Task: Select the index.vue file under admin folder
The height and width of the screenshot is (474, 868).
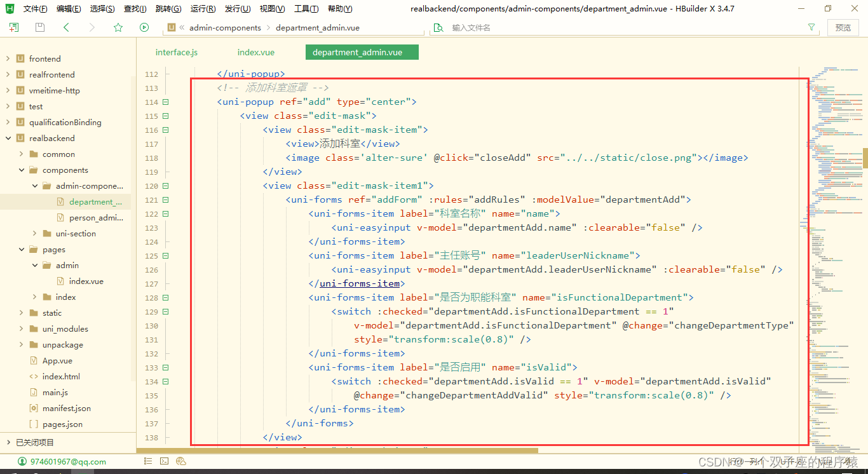Action: [x=86, y=281]
